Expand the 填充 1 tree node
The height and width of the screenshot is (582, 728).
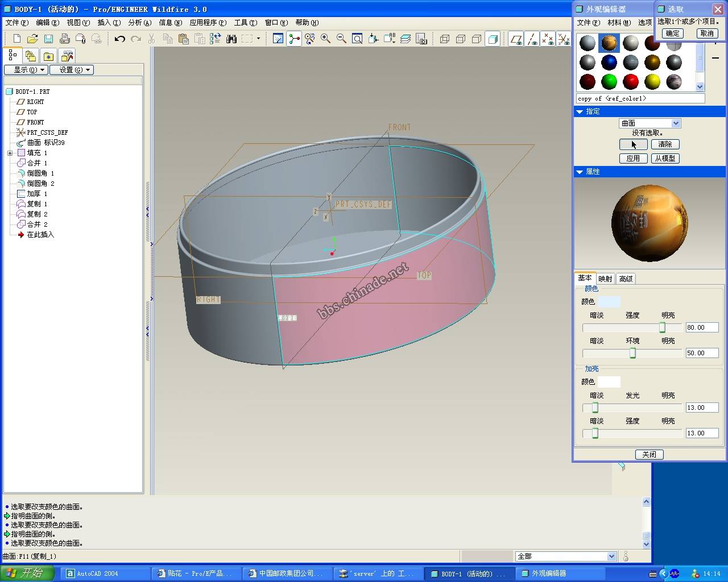pos(10,153)
